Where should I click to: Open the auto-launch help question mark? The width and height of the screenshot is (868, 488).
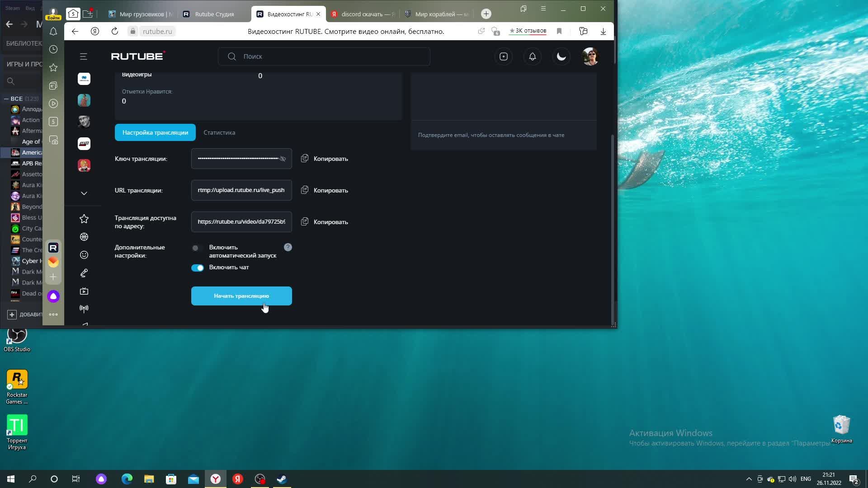coord(288,247)
